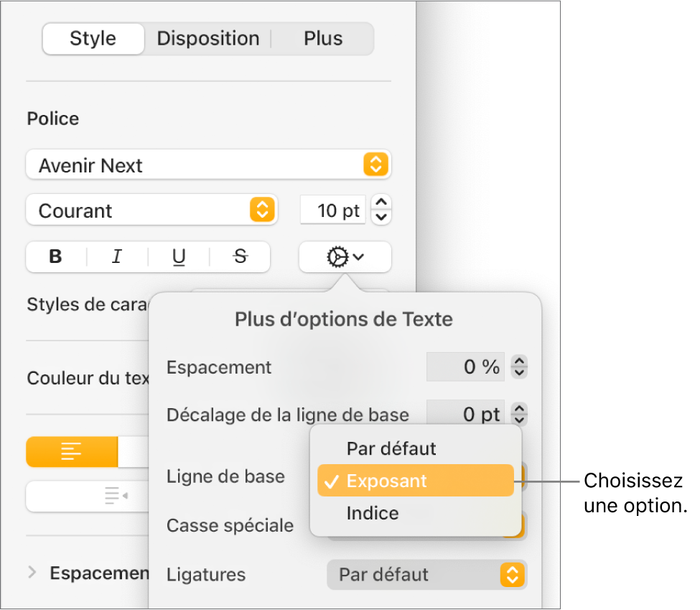The image size is (700, 610).
Task: Choose Par défaut baseline option
Action: pyautogui.click(x=391, y=449)
